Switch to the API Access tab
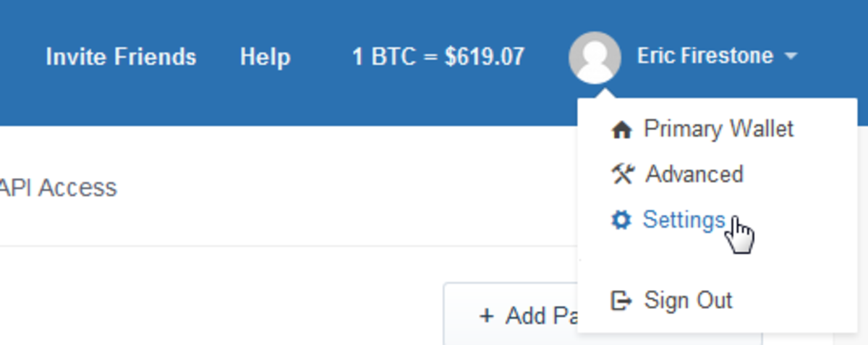Image resolution: width=868 pixels, height=345 pixels. coord(58,188)
